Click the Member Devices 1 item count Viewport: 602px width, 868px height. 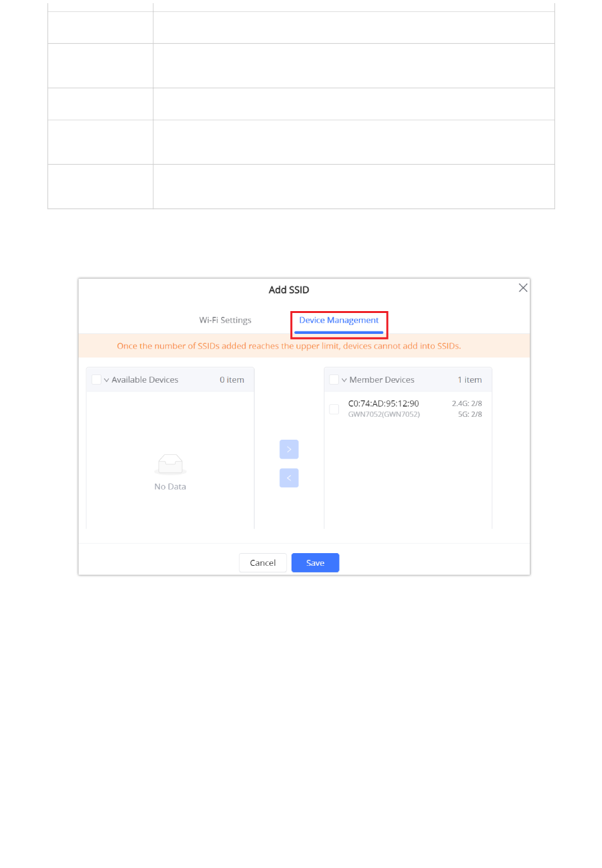point(470,380)
